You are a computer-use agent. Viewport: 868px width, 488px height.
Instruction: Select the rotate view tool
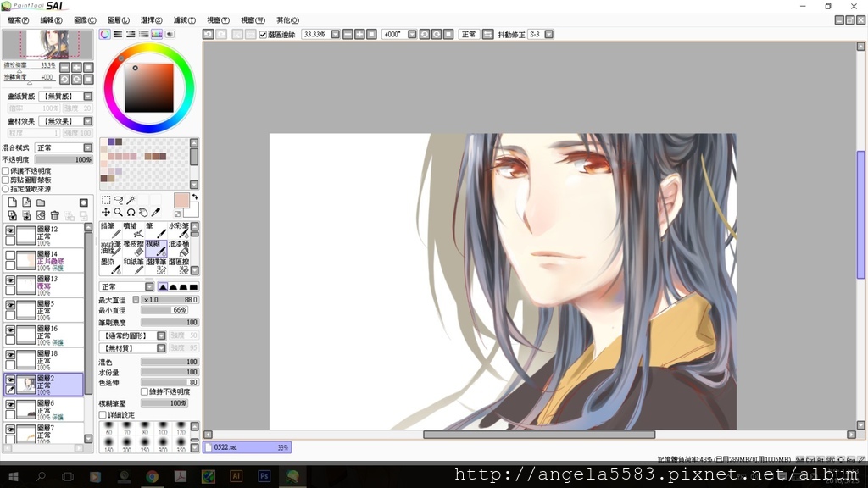[x=131, y=212]
